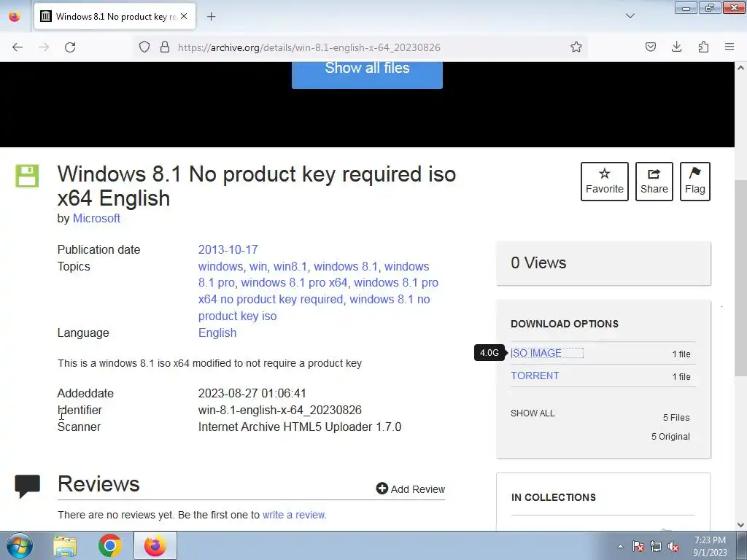Click the site security padlock icon

(x=165, y=47)
